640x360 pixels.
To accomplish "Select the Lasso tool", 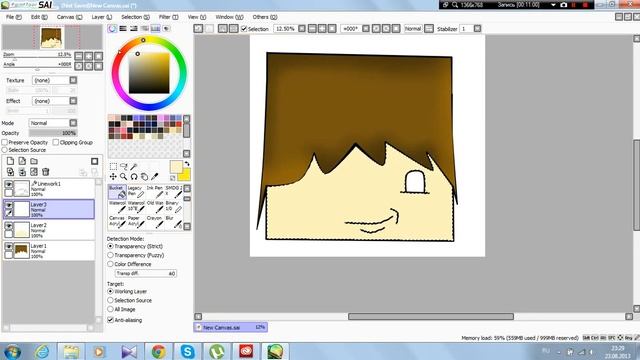I will pyautogui.click(x=123, y=166).
